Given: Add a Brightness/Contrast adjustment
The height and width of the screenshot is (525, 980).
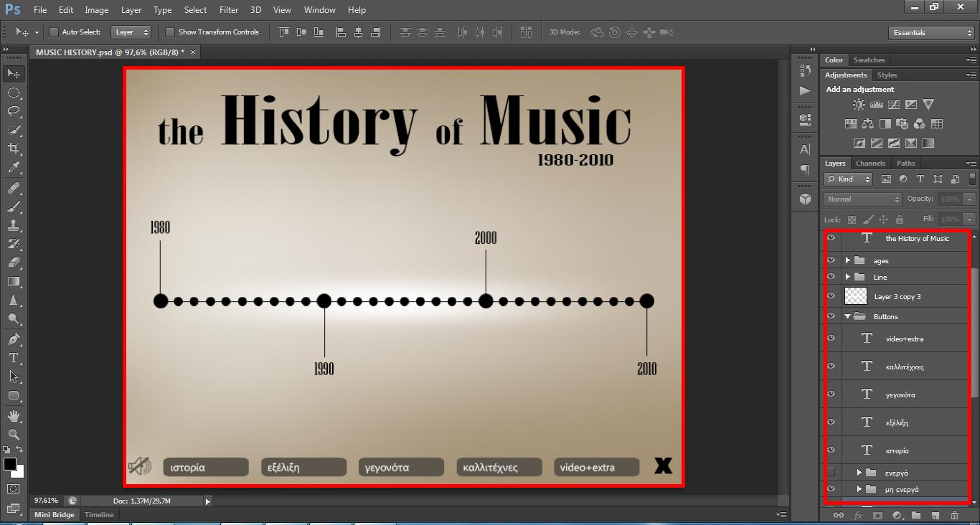Looking at the screenshot, I should [x=859, y=105].
